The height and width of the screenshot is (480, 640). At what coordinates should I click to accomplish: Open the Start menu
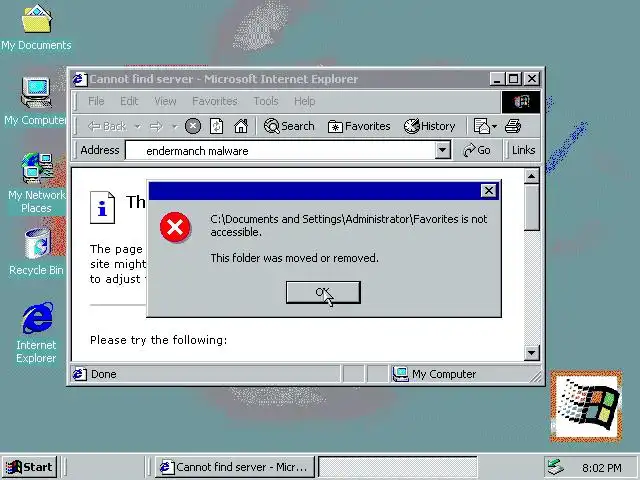point(29,467)
